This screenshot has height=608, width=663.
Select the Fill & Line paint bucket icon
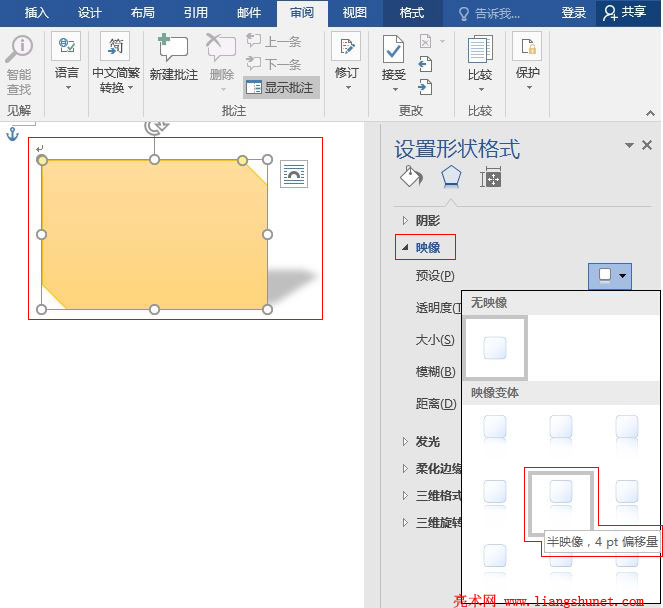pyautogui.click(x=411, y=178)
